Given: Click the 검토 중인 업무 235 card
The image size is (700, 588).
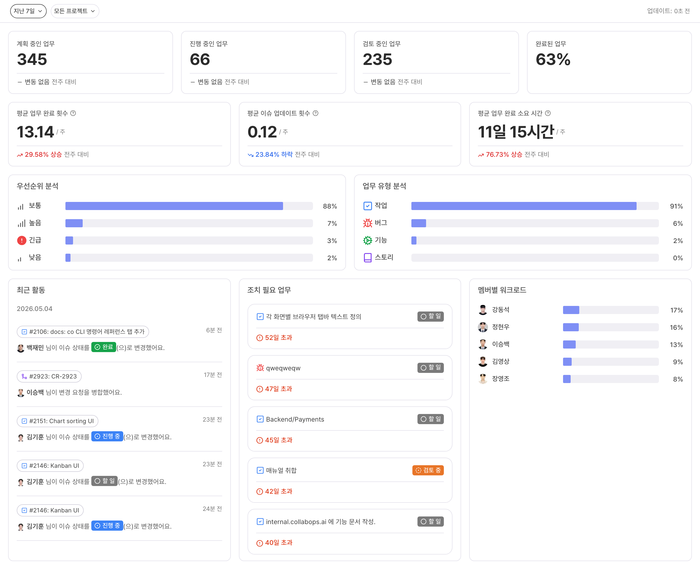Looking at the screenshot, I should 436,62.
